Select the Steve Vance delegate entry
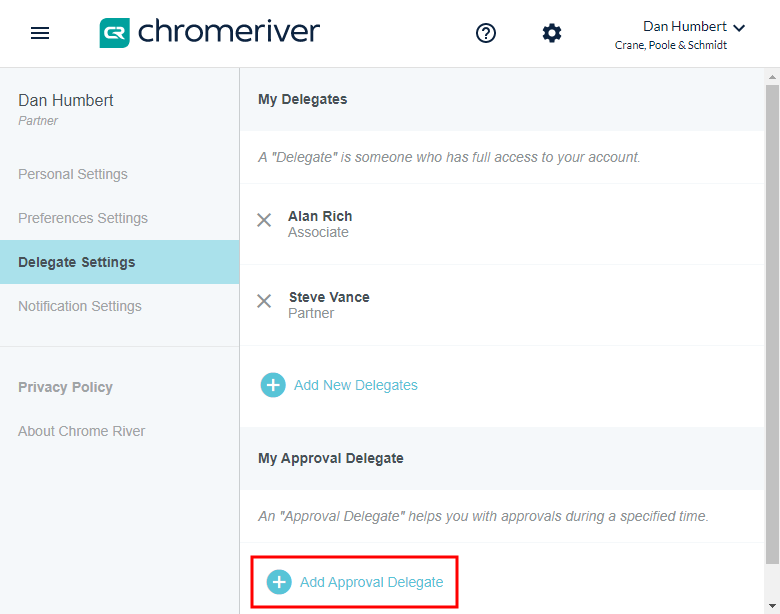The image size is (780, 614). pos(328,304)
